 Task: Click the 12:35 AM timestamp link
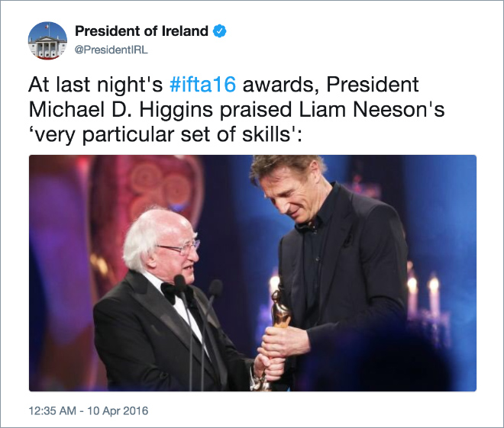pos(53,410)
